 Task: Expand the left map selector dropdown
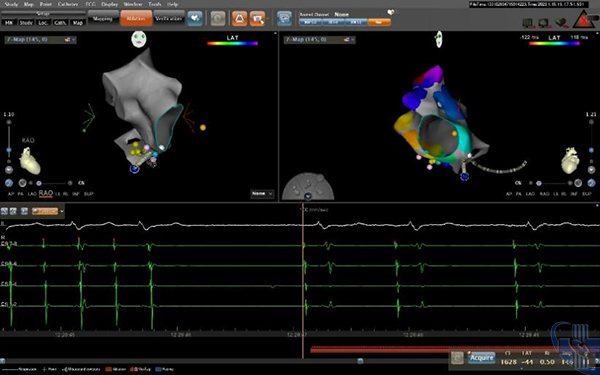click(40, 40)
